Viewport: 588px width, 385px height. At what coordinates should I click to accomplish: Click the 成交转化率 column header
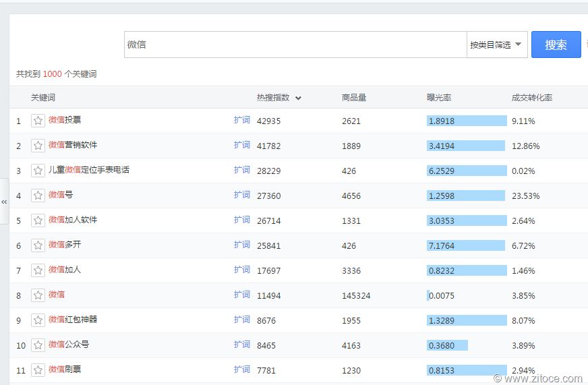pyautogui.click(x=531, y=98)
